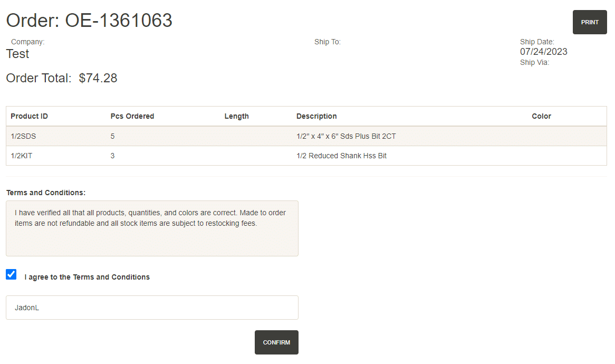Uncheck the agree to Terms checkbox
Viewport: 615px width, 364px height.
click(11, 274)
